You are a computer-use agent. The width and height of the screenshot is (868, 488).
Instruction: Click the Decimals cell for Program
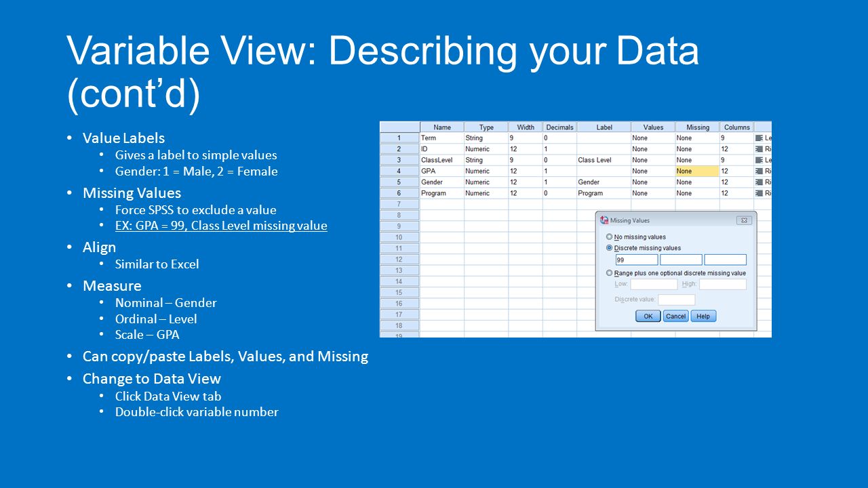(559, 193)
